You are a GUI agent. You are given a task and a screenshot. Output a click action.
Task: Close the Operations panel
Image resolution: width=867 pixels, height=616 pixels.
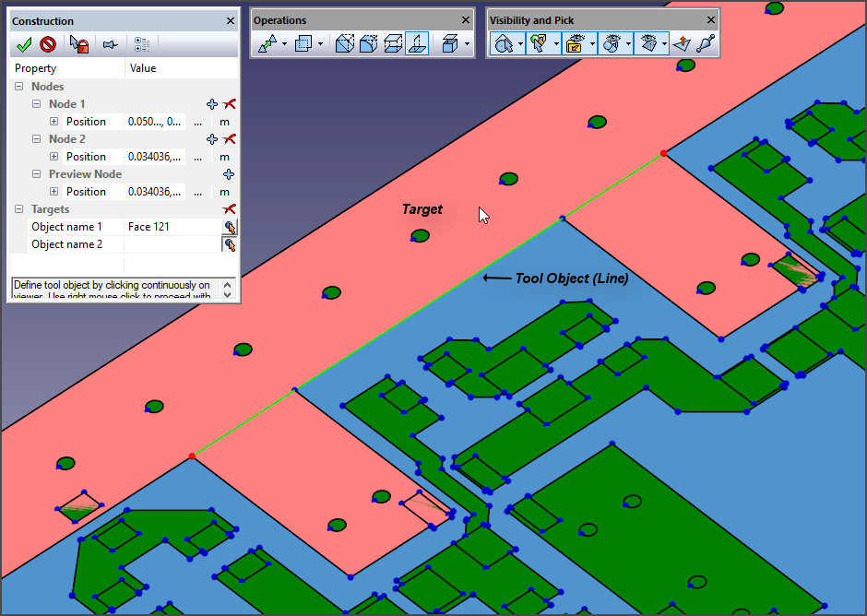click(466, 20)
